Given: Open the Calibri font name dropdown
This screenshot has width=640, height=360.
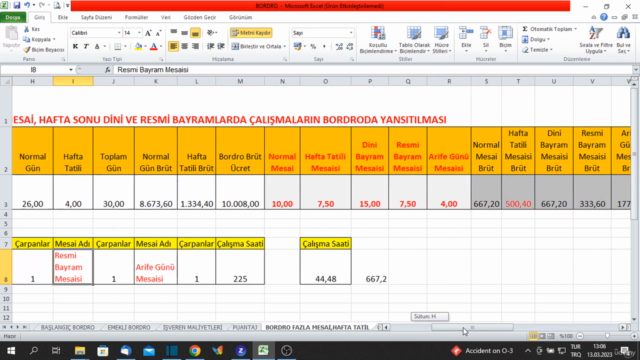Looking at the screenshot, I should pos(119,33).
